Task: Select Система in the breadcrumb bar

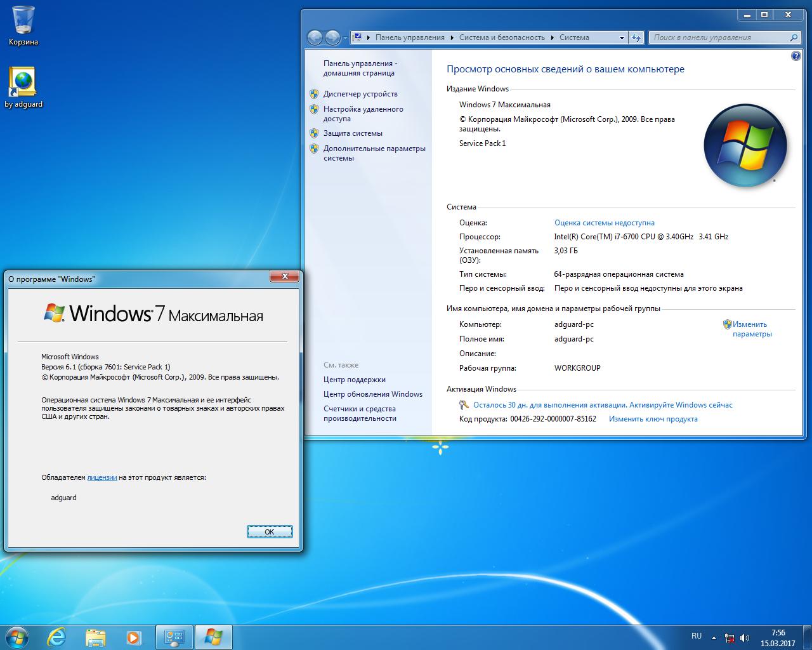Action: coord(574,37)
